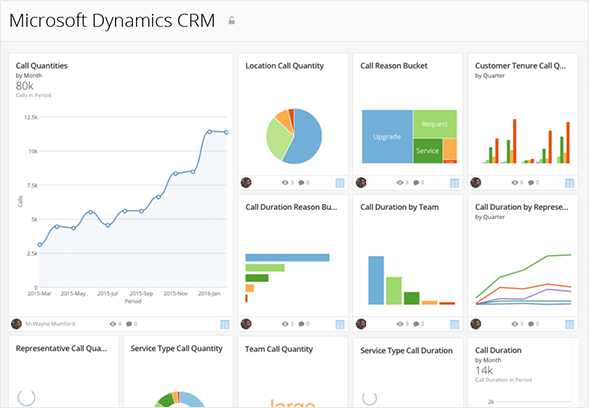Click comments bubble on Call Duration by Team
Viewport: 589px width, 408px height.
tap(416, 324)
